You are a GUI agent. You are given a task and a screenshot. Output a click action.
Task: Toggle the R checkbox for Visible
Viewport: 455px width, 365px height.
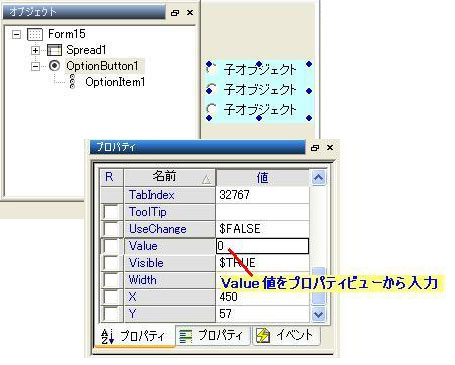[111, 263]
